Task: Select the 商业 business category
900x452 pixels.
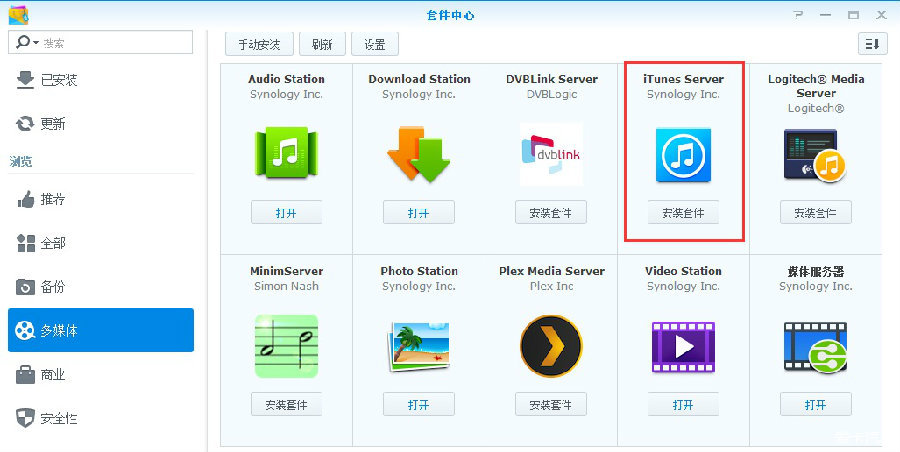Action: 101,375
